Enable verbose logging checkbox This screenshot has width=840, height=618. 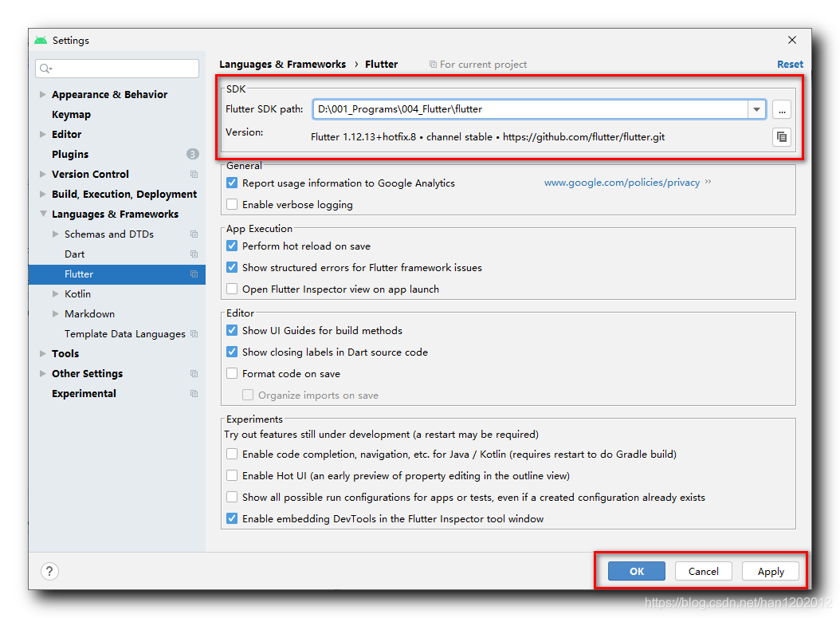pos(232,204)
